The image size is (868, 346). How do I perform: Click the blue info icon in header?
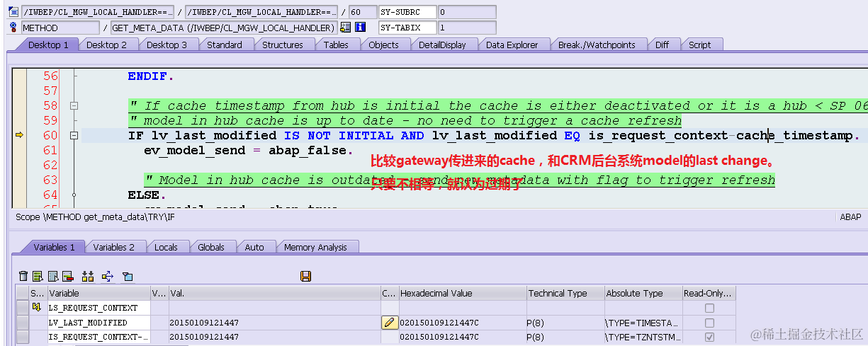pos(360,28)
